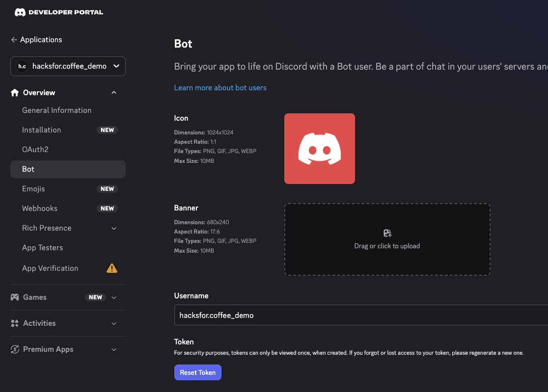
Task: Click the Banner section label
Action: pyautogui.click(x=186, y=208)
